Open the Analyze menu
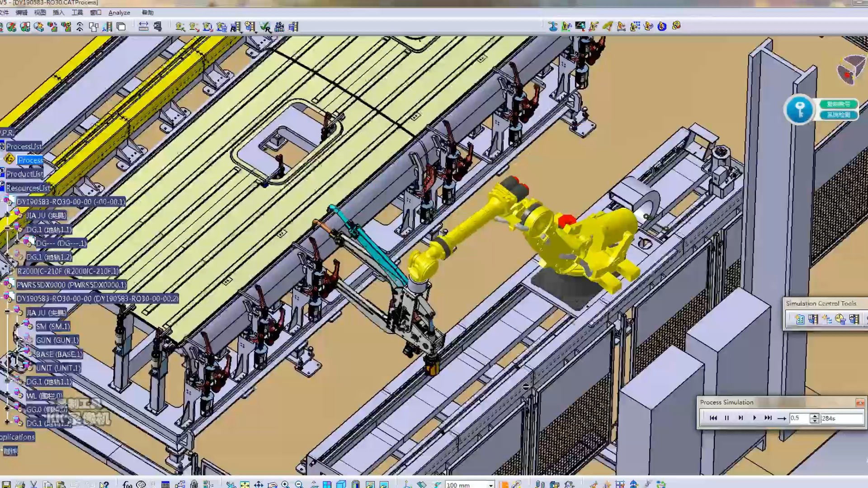This screenshot has height=488, width=868. 119,13
